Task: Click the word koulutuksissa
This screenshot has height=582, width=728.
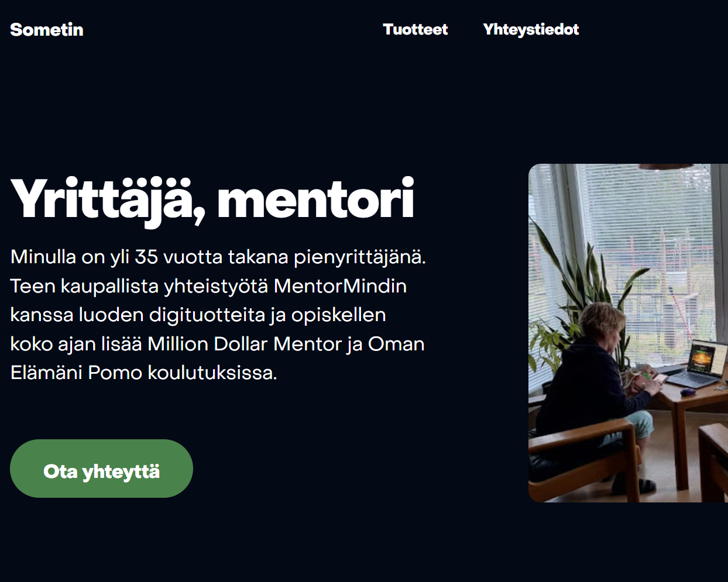Action: coord(212,373)
